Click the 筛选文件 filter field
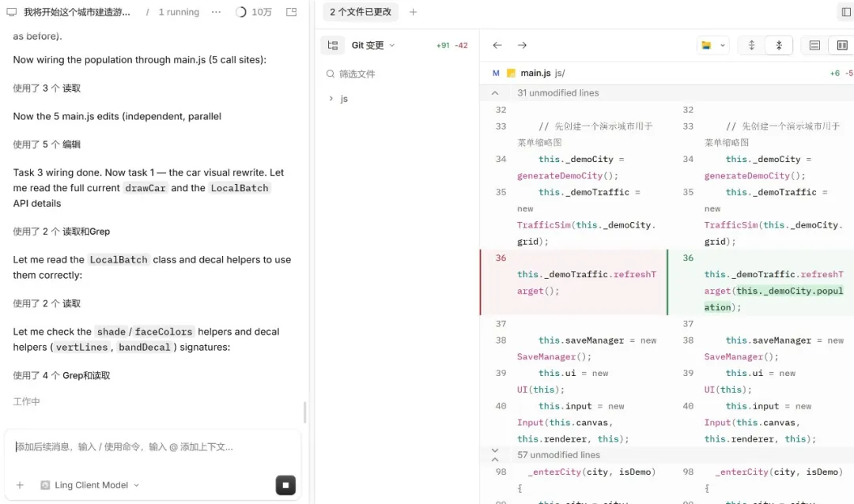This screenshot has height=504, width=854. point(398,73)
